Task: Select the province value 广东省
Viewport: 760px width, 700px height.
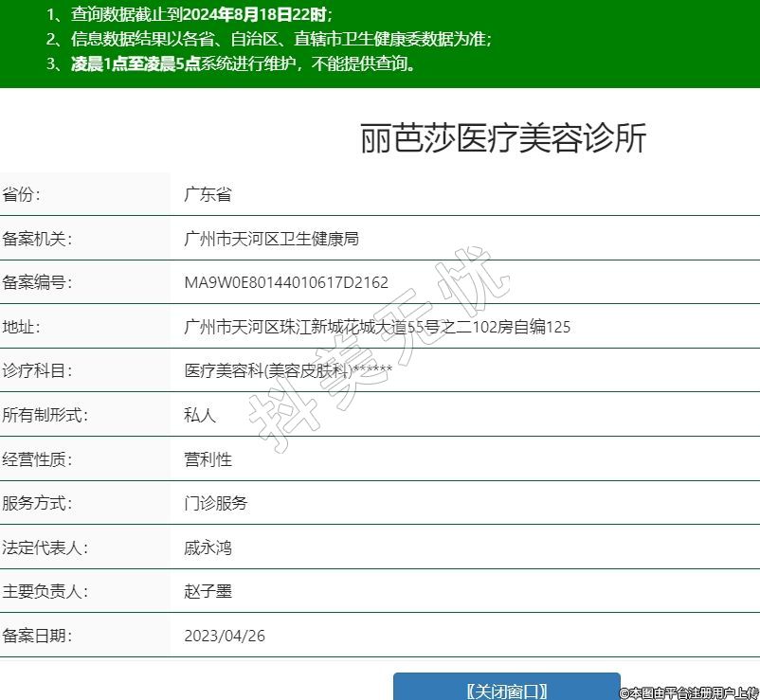Action: [x=208, y=195]
